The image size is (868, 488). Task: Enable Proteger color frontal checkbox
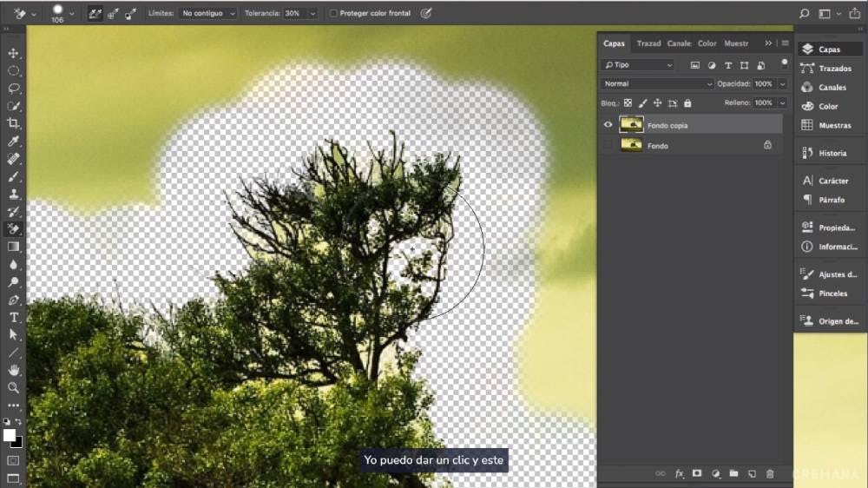333,14
